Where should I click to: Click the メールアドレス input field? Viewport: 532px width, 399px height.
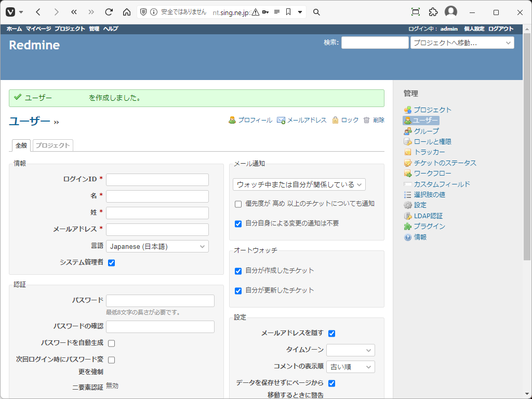pyautogui.click(x=157, y=230)
